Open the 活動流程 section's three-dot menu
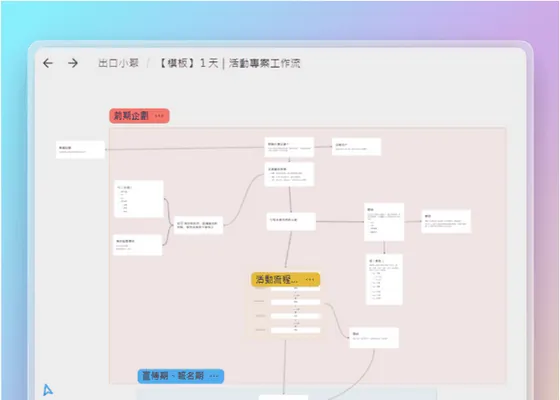 pyautogui.click(x=310, y=279)
